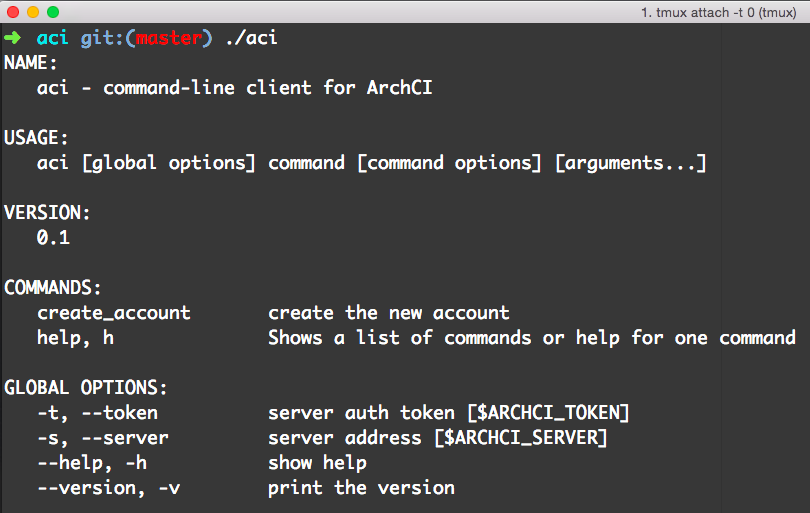
Task: Click the typed './aci' command
Action: [252, 38]
